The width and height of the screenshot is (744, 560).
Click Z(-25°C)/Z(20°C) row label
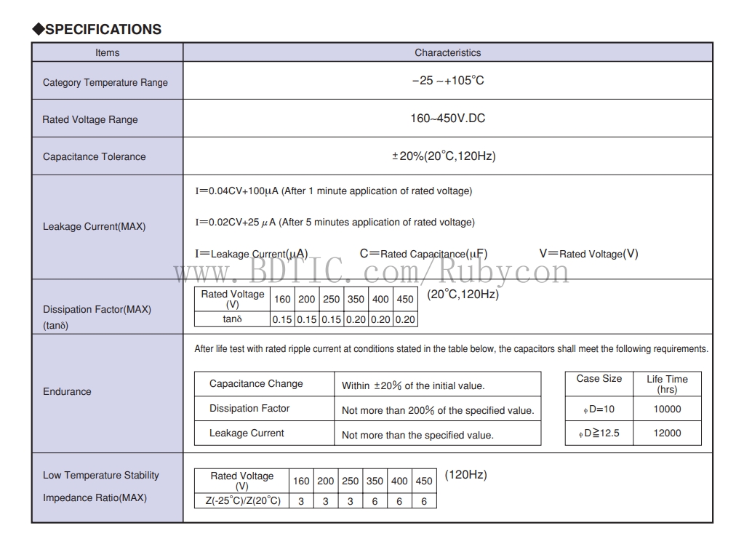(243, 501)
